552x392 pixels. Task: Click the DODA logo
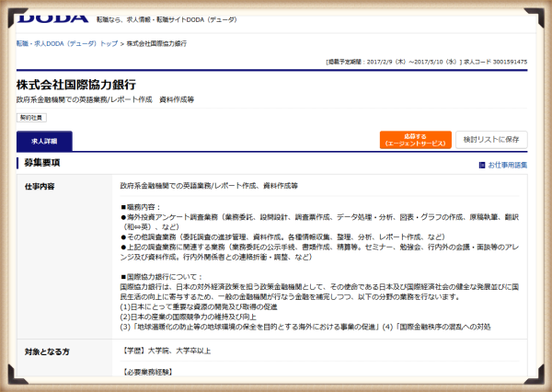tap(52, 18)
